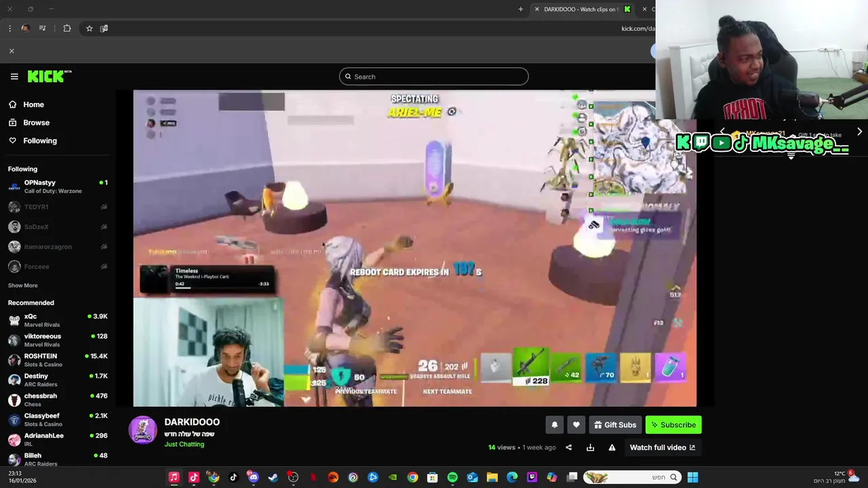Share the clip
Image resolution: width=868 pixels, height=488 pixels.
click(x=568, y=447)
